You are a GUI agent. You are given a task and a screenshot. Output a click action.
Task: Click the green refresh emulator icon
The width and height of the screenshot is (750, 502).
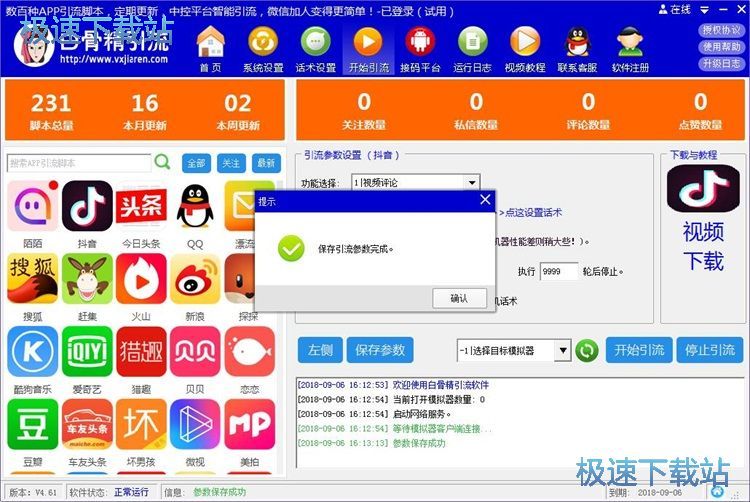pos(587,351)
